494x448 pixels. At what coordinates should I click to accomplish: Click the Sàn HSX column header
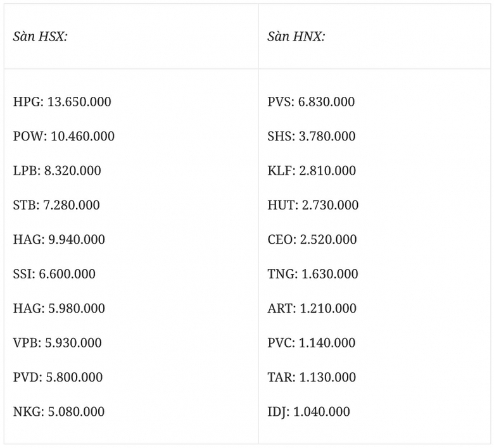click(40, 37)
